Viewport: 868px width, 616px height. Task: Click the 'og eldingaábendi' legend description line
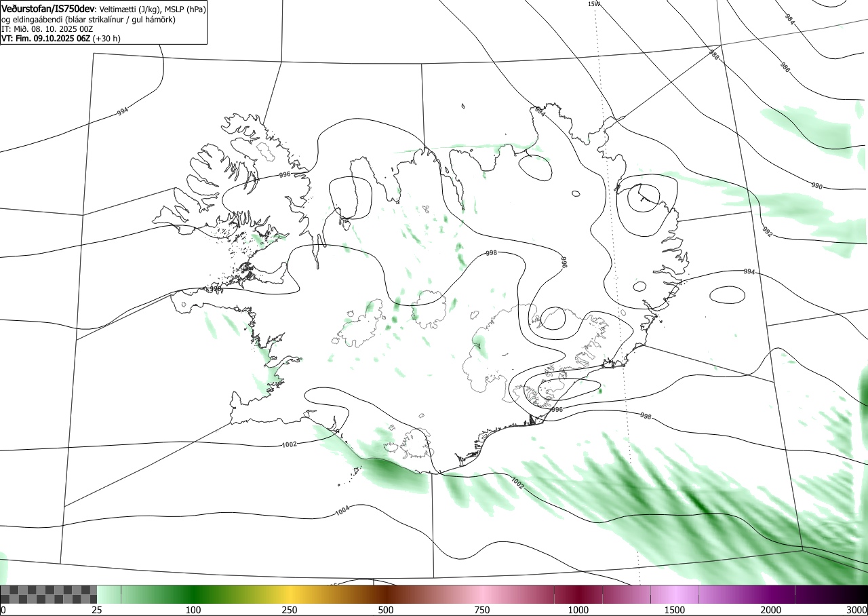[x=88, y=20]
